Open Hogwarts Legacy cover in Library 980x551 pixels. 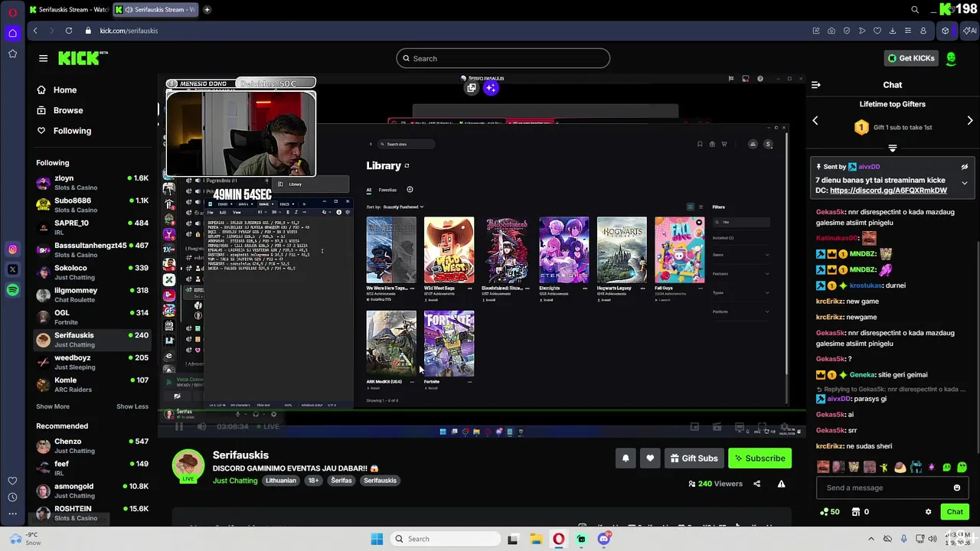[622, 250]
